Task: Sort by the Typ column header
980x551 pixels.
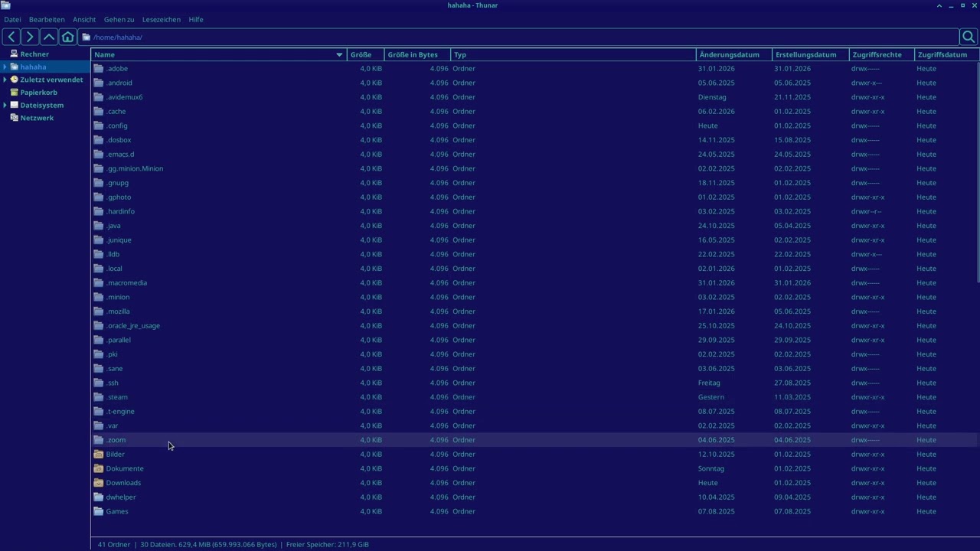Action: point(573,54)
